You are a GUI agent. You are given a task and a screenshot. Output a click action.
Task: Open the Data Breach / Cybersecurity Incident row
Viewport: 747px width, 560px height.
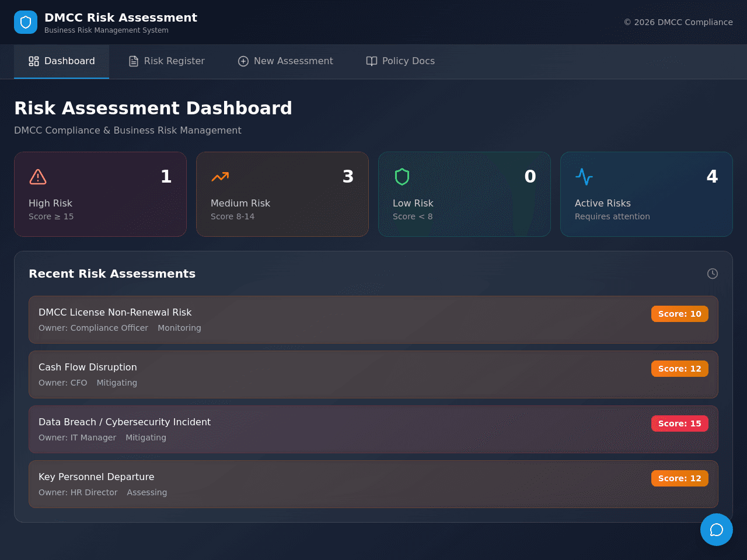(x=373, y=429)
